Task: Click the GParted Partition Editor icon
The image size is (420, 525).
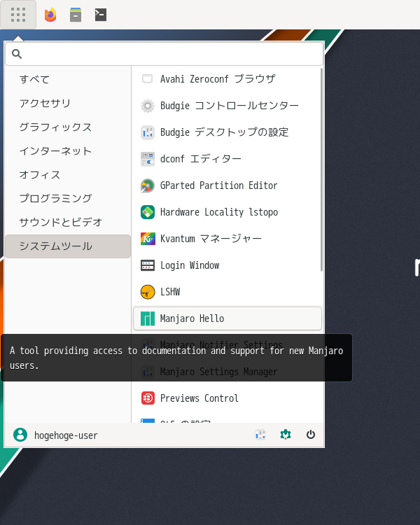Action: point(148,185)
